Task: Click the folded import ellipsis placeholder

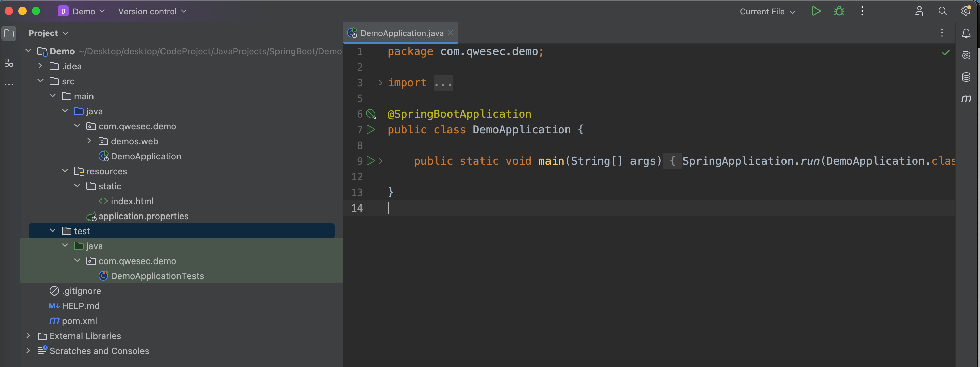Action: click(x=443, y=83)
